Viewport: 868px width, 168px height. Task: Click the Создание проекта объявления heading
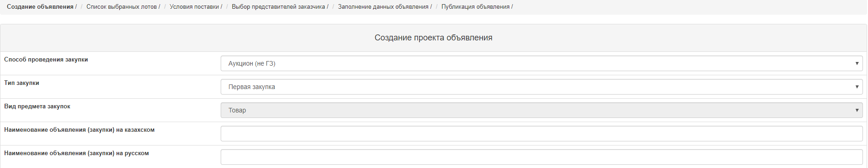tap(434, 38)
